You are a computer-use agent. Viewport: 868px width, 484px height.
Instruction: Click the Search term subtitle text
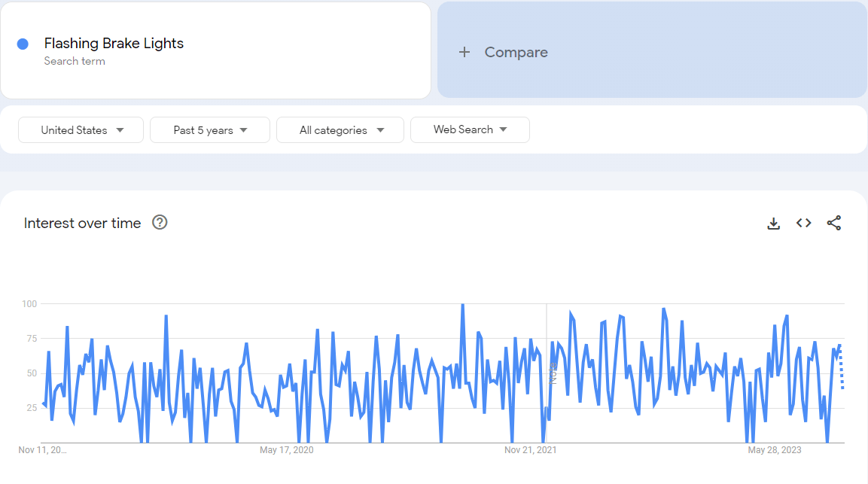click(x=75, y=61)
